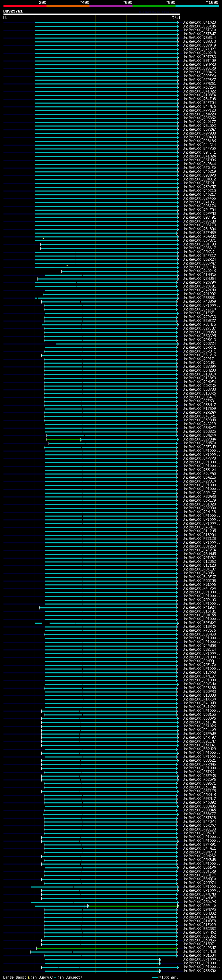Select hit UniRef100_A8JHI5

pos(199,324)
